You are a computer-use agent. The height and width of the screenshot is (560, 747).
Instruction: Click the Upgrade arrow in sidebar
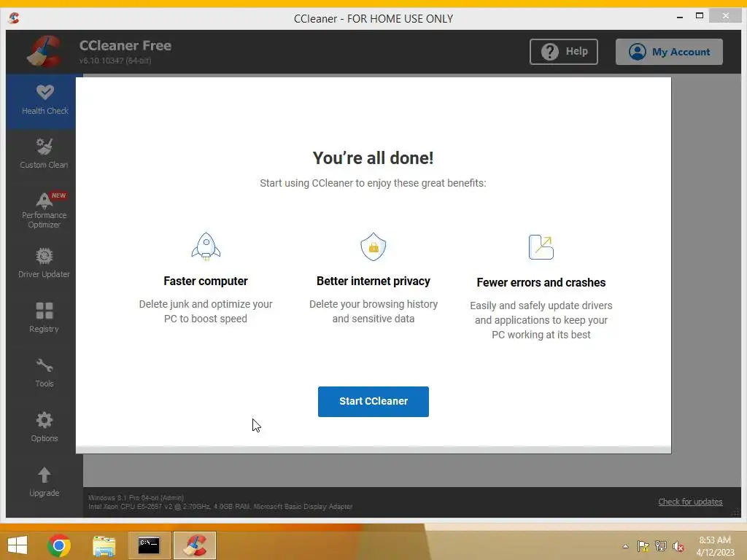coord(44,475)
